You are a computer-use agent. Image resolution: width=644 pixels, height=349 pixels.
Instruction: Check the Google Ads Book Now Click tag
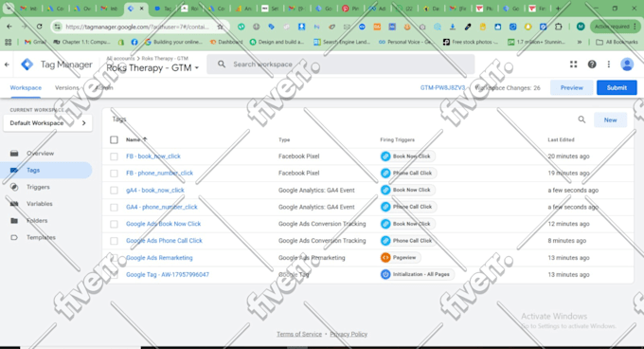coord(115,224)
